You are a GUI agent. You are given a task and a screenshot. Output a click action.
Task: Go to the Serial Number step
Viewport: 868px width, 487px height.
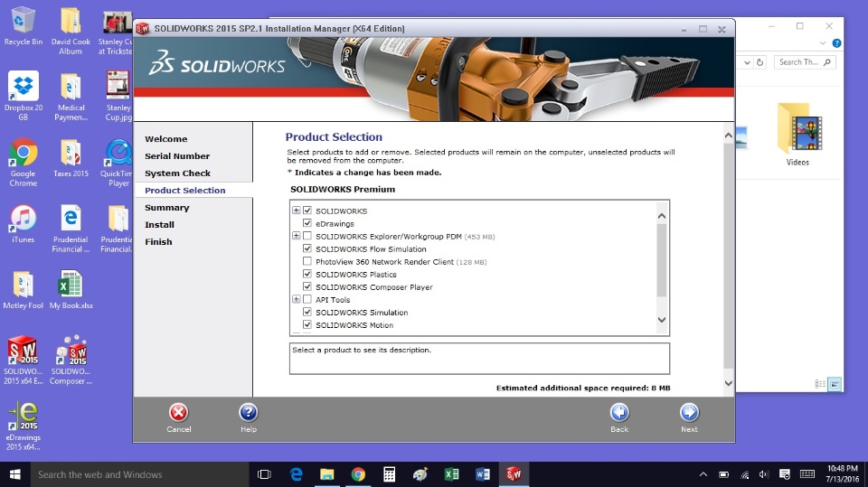point(177,156)
